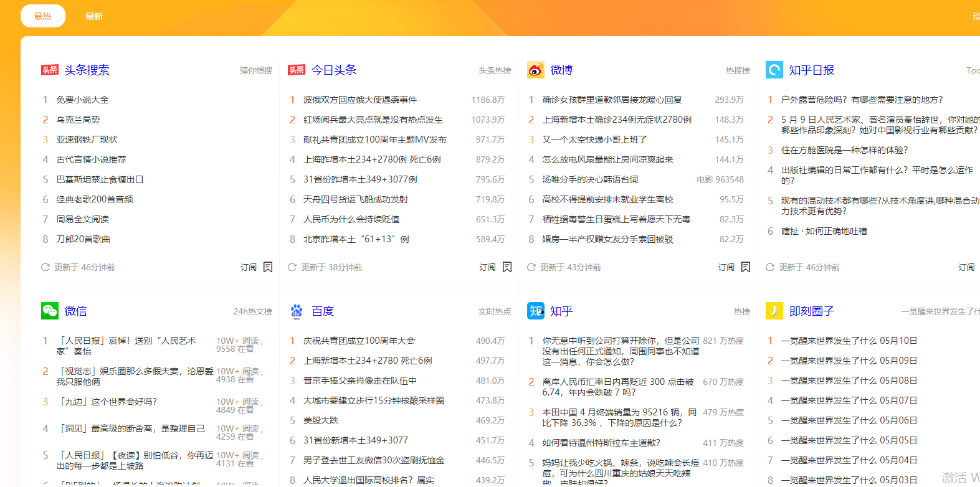Open 波俄双方回应俄大使遇袭事件 headline

click(x=360, y=100)
